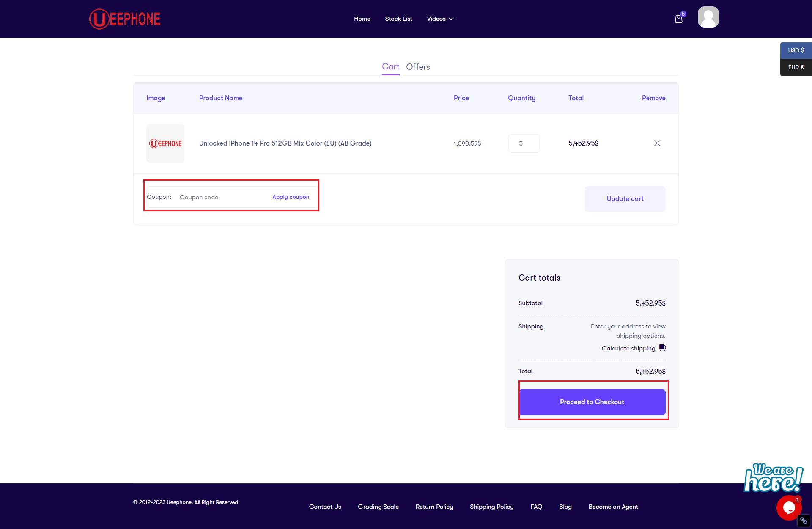Image resolution: width=812 pixels, height=529 pixels.
Task: Go to the Home page
Action: tap(362, 19)
